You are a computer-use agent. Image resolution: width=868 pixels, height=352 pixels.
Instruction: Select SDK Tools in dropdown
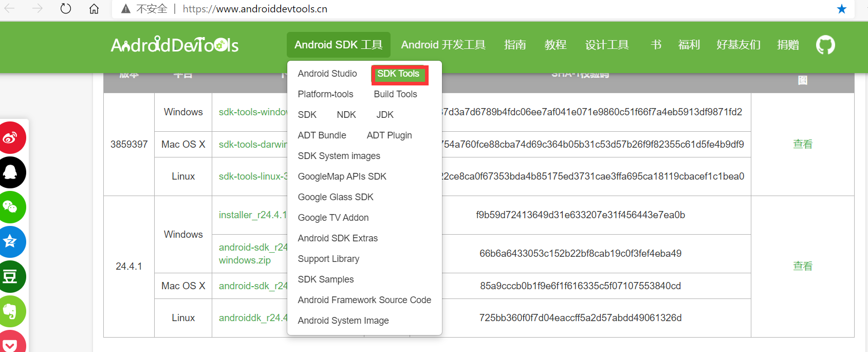398,74
